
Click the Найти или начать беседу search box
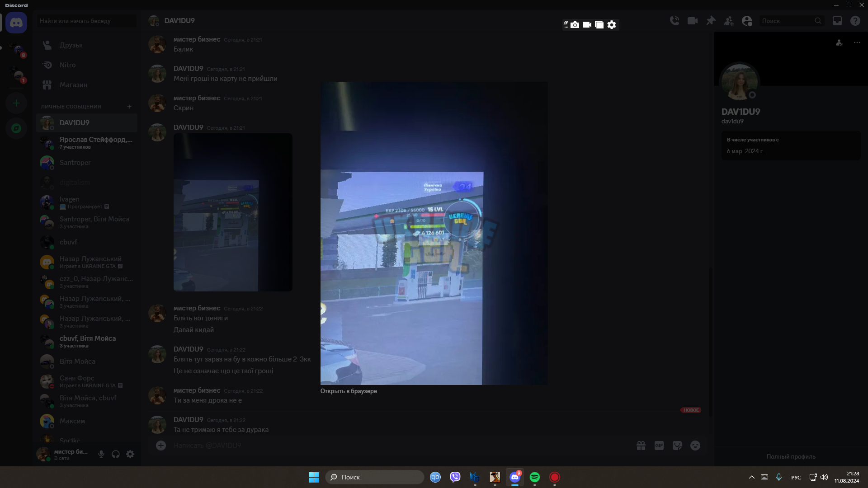87,21
